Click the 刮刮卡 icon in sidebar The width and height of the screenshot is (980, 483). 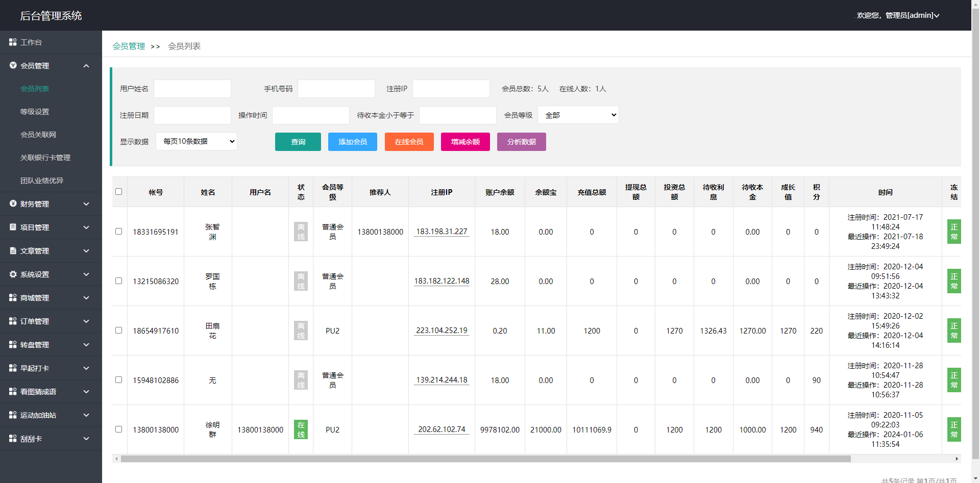pyautogui.click(x=13, y=438)
